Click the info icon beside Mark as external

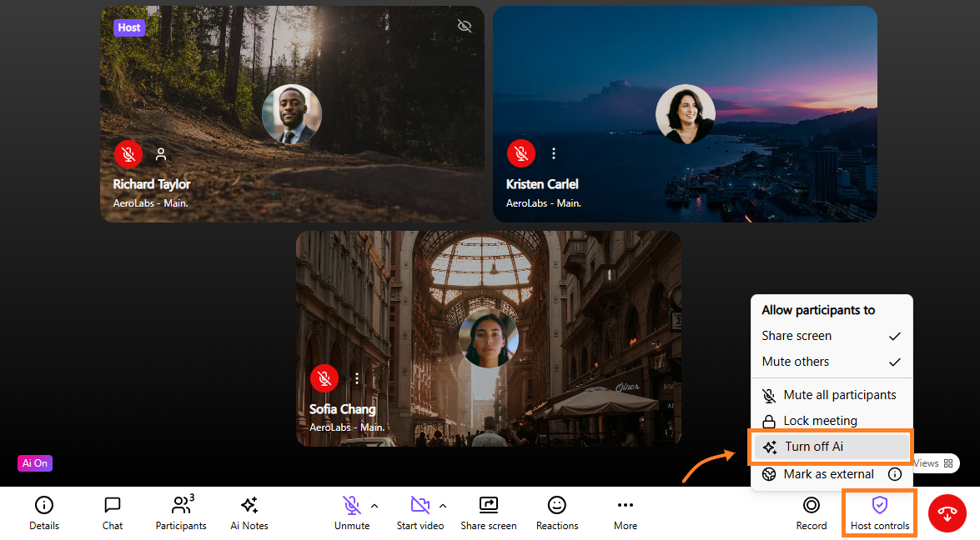895,474
